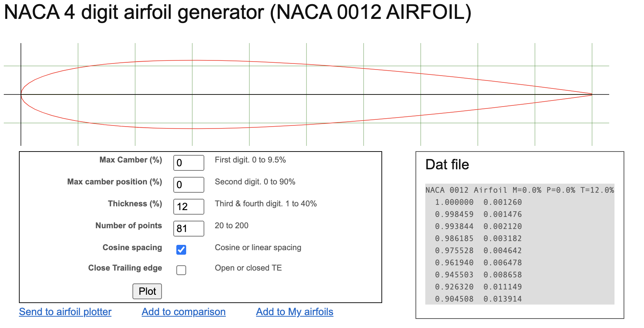Click the airfoil trailing edge tip on the plot
Viewport: 644px width, 328px height.
coord(591,94)
